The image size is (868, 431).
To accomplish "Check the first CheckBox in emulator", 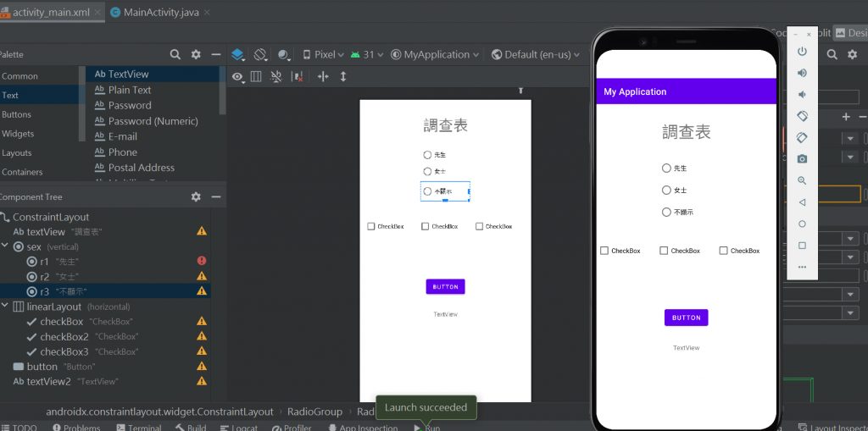I will (604, 251).
